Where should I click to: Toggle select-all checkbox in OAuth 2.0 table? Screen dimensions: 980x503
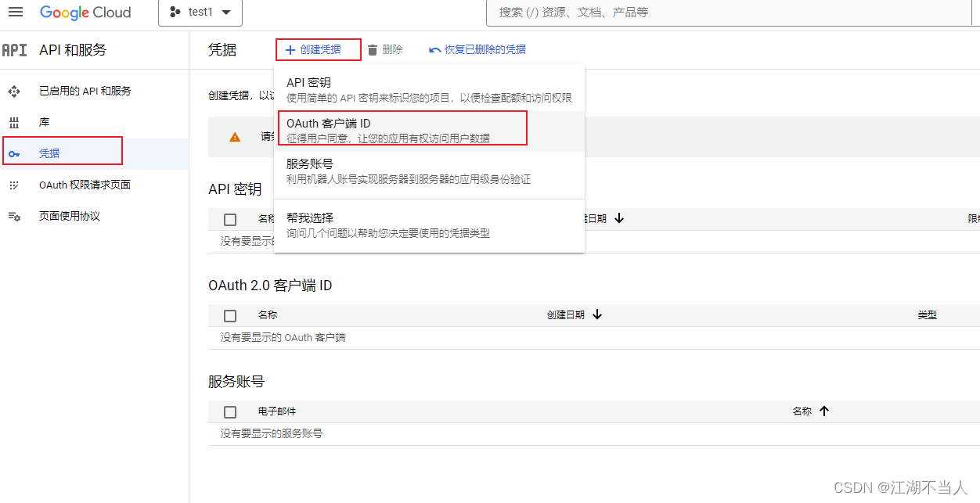[230, 316]
